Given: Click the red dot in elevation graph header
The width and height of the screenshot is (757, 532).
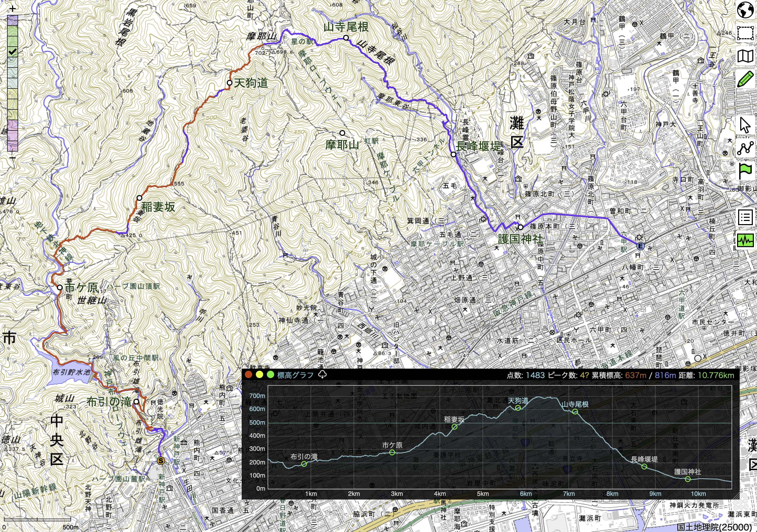Looking at the screenshot, I should coord(249,375).
